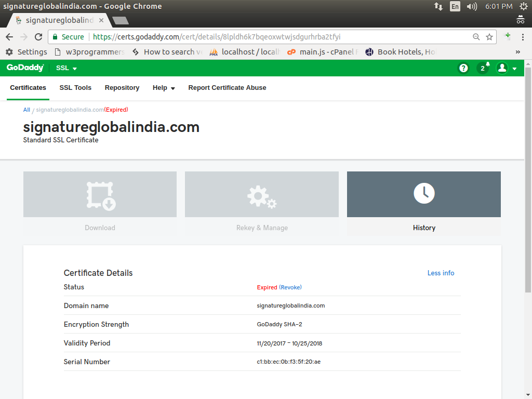Open the Repository tab
Viewport: 532px width, 399px height.
tap(122, 88)
